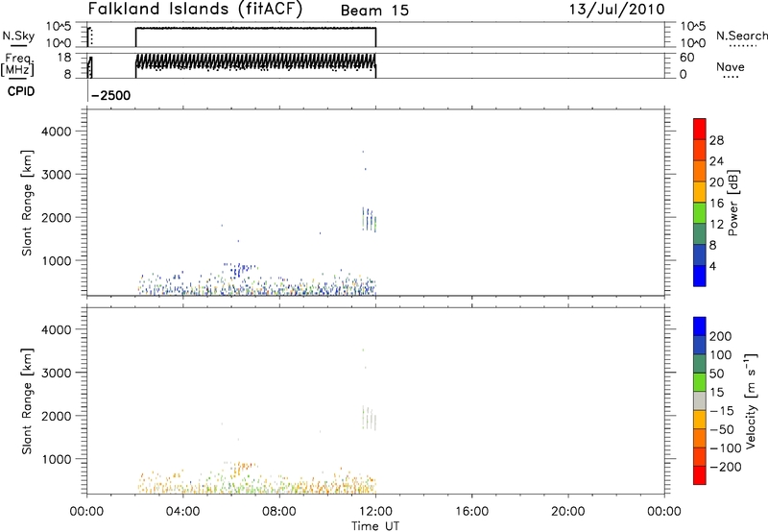Viewport: 768px width, 532px height.
Task: Click the 'N.Search' legend label
Action: [741, 36]
